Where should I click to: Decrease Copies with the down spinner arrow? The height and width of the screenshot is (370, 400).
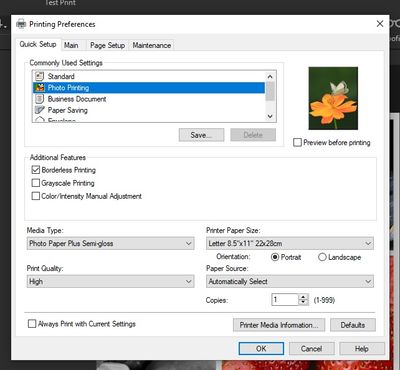[x=303, y=303]
